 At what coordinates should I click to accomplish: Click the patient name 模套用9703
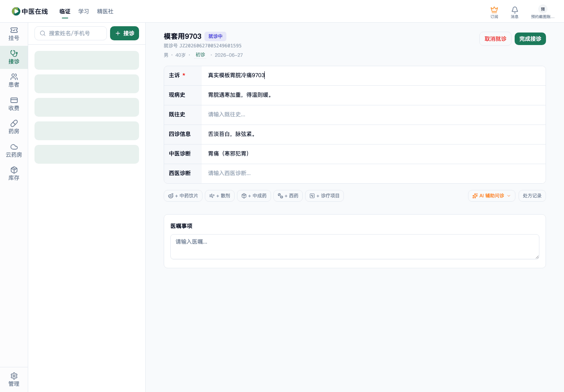(183, 36)
